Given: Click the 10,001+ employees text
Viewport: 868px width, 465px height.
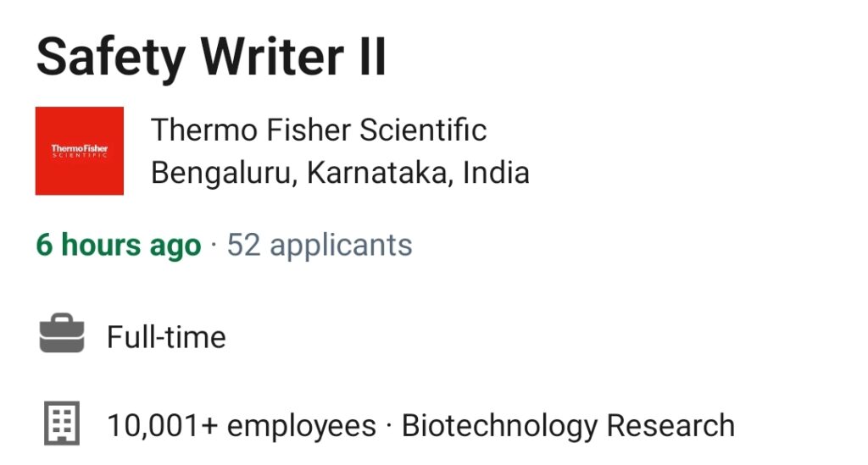Looking at the screenshot, I should tap(242, 426).
